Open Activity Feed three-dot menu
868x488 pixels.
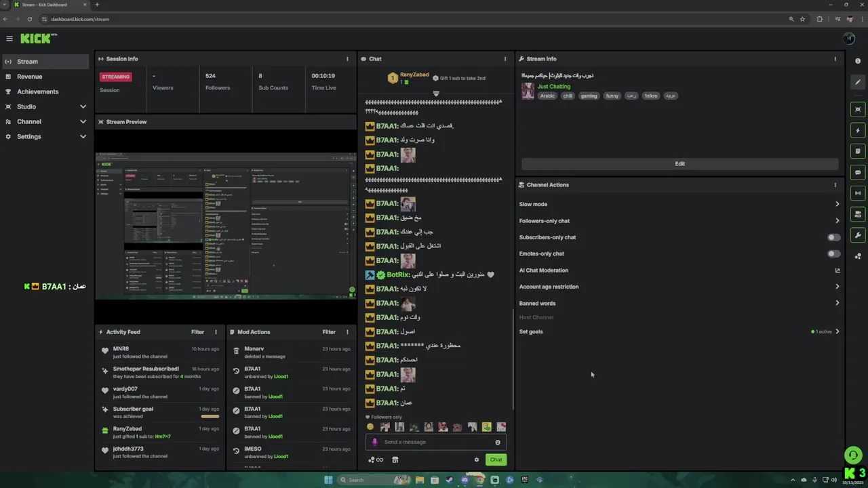[x=216, y=332]
